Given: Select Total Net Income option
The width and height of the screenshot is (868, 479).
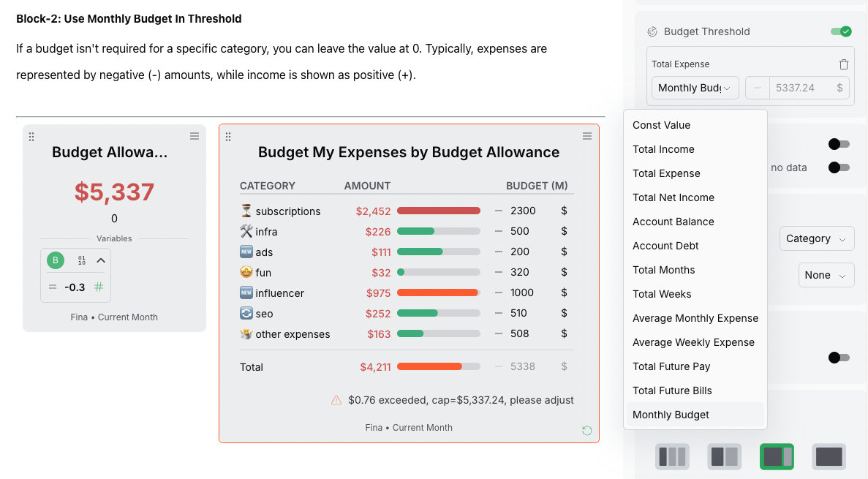Looking at the screenshot, I should (674, 197).
